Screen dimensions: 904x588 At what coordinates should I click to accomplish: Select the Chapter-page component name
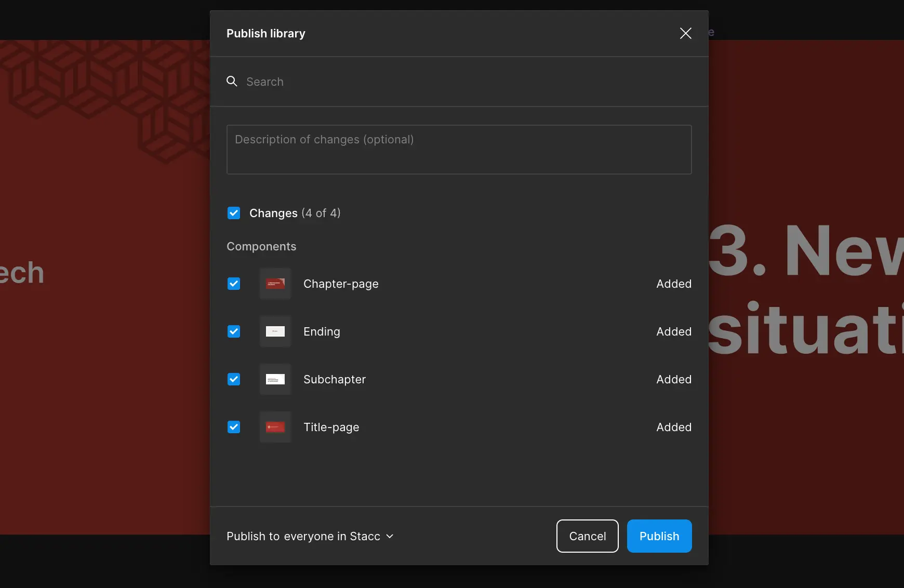(x=341, y=284)
